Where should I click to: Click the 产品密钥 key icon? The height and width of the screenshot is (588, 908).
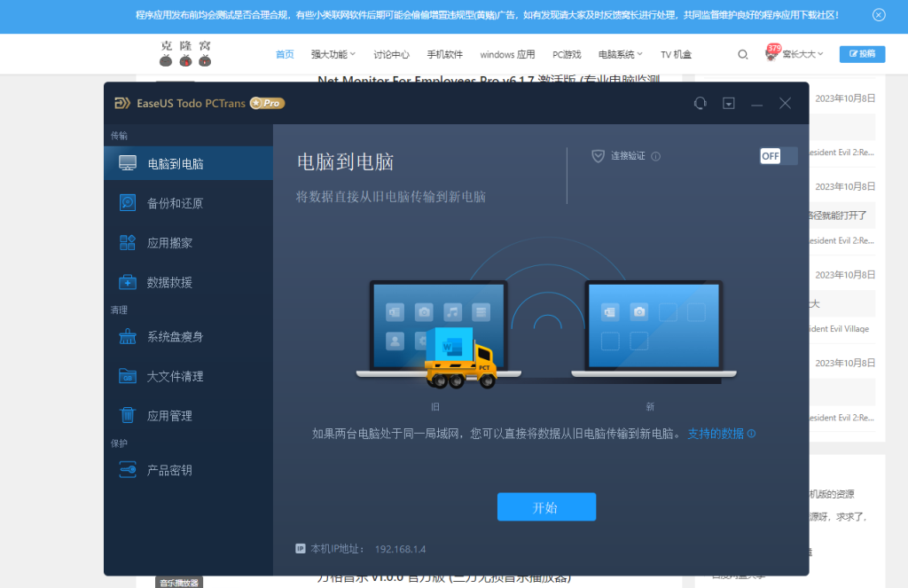point(128,470)
